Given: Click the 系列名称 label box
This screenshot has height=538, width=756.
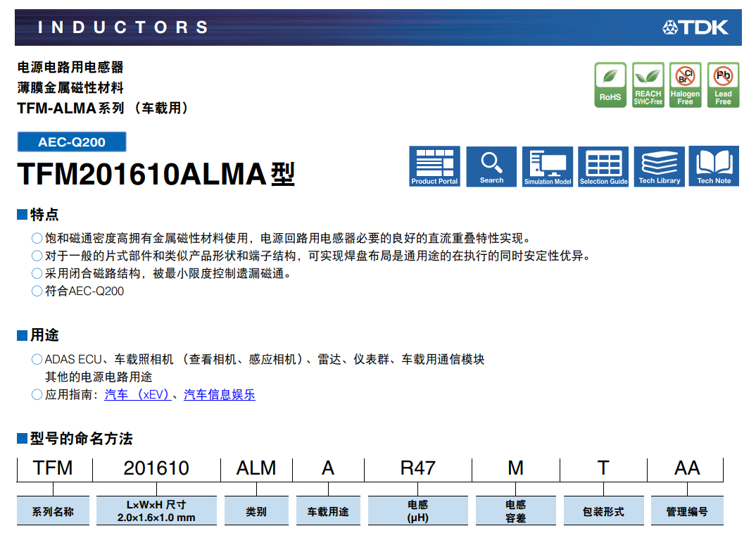Looking at the screenshot, I should (x=53, y=511).
